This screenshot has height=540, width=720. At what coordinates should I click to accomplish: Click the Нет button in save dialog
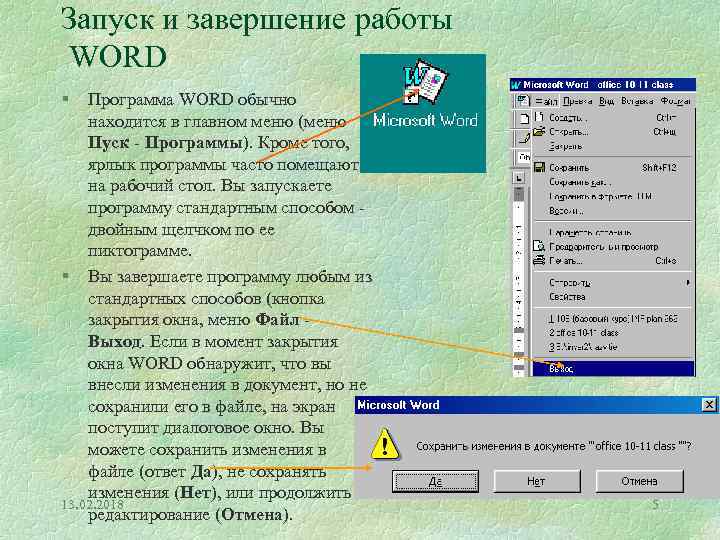point(537,481)
